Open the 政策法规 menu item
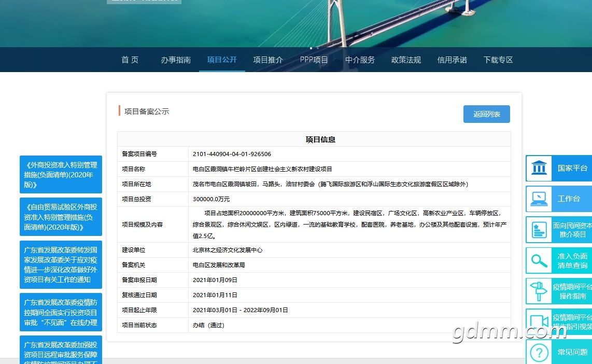592x364 pixels. [406, 60]
